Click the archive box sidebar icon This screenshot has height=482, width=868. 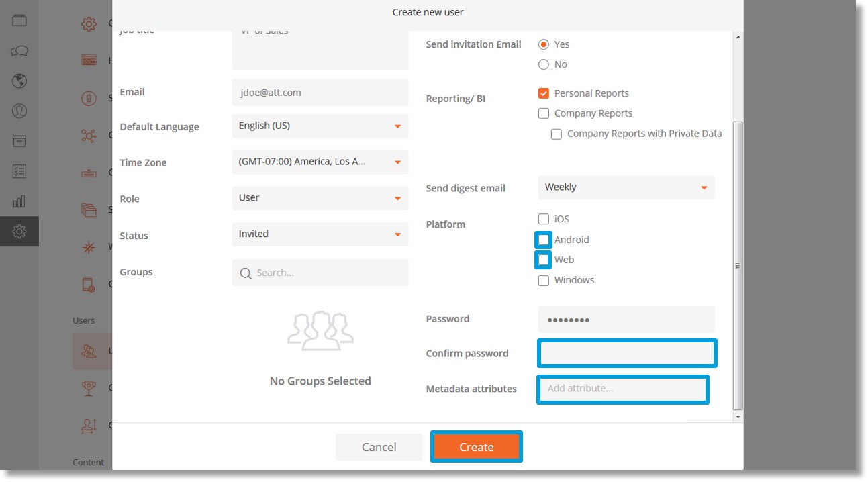[19, 141]
